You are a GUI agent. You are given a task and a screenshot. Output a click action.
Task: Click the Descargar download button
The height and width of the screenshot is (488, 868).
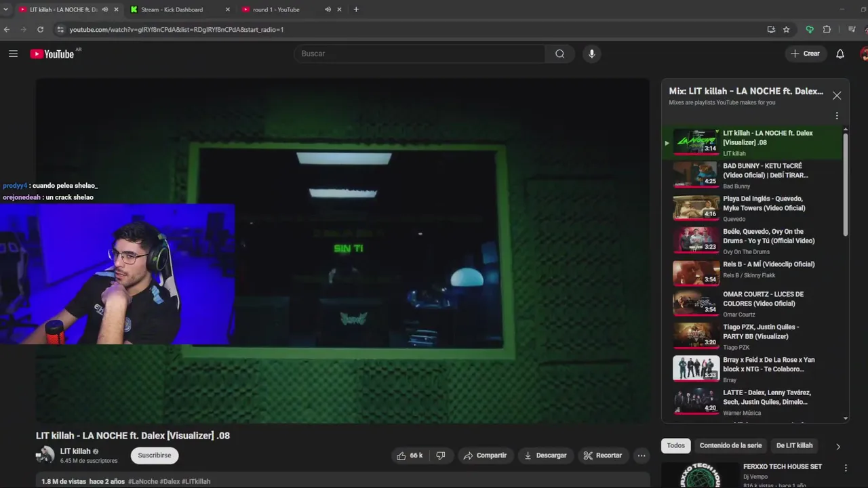pyautogui.click(x=545, y=455)
